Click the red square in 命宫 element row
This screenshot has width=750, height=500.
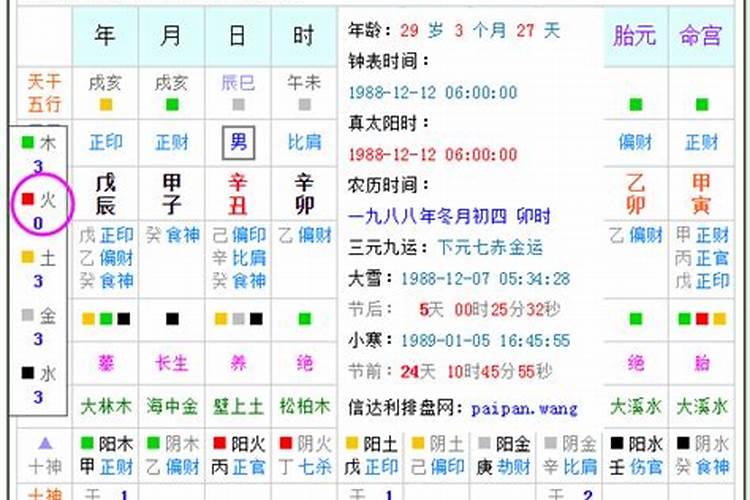pos(702,319)
